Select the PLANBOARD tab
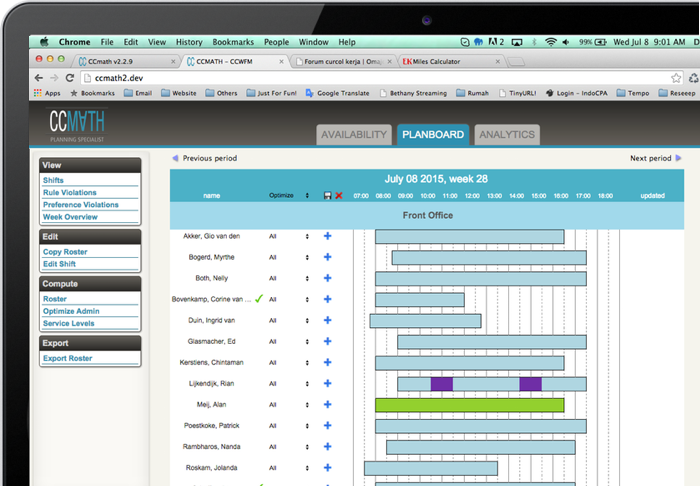700x486 pixels. click(x=433, y=135)
